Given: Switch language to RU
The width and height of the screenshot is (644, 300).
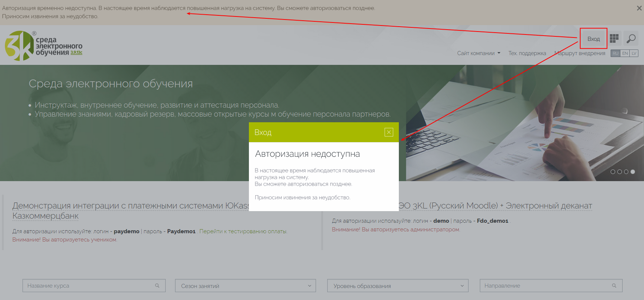Looking at the screenshot, I should pyautogui.click(x=616, y=53).
